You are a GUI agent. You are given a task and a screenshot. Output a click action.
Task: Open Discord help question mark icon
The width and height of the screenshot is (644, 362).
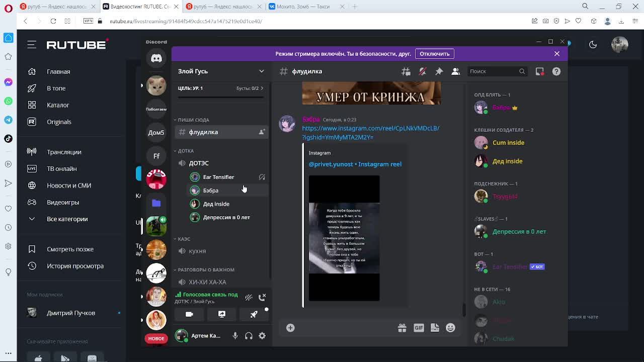click(556, 71)
